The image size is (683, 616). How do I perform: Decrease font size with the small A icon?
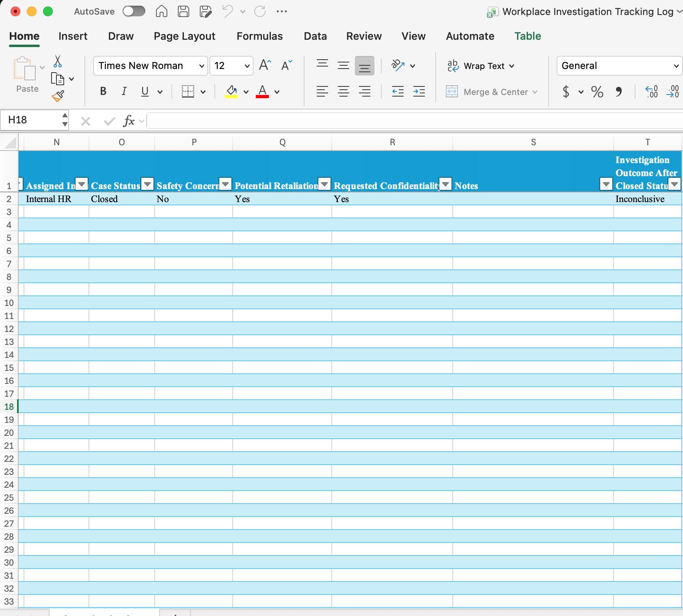coord(286,65)
